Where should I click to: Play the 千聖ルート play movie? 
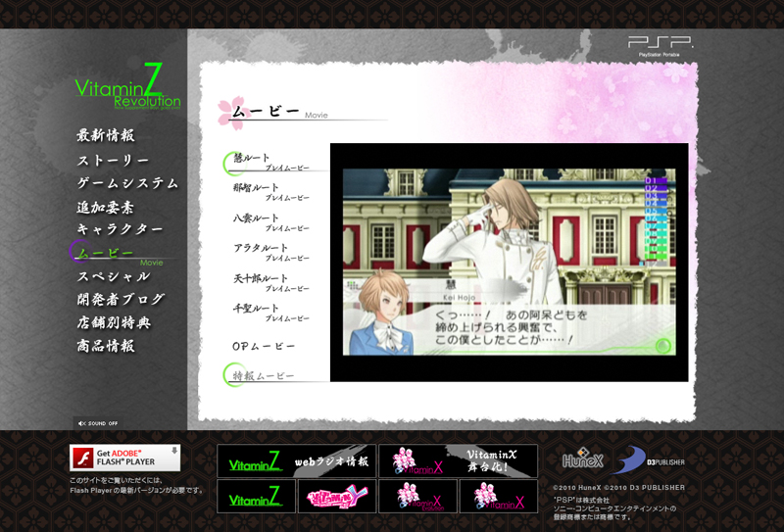[271, 313]
